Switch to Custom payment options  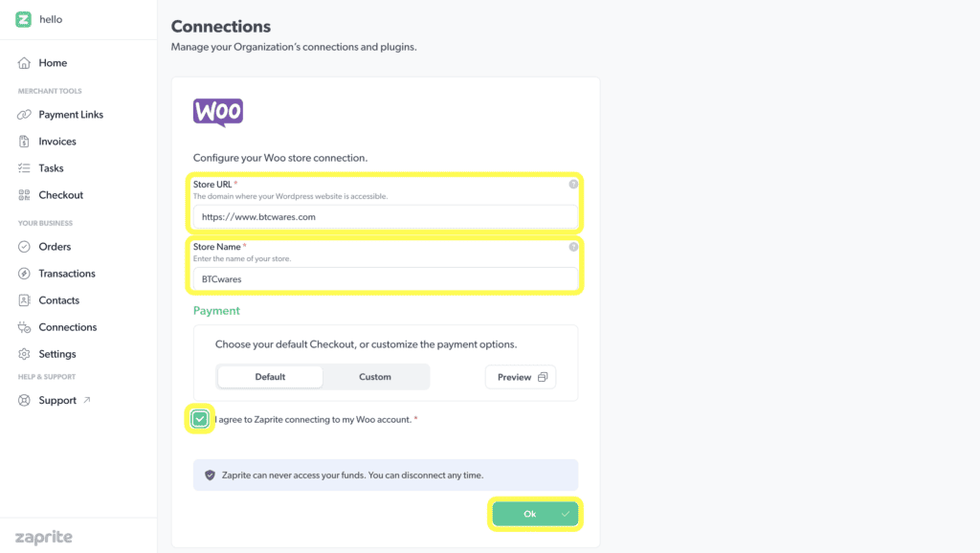(375, 377)
